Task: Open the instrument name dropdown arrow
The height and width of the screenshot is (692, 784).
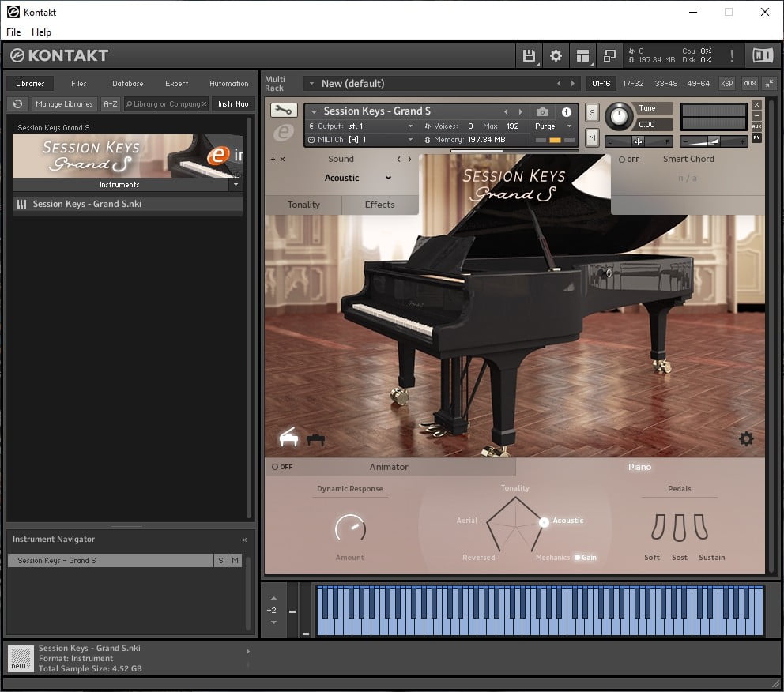Action: 314,111
